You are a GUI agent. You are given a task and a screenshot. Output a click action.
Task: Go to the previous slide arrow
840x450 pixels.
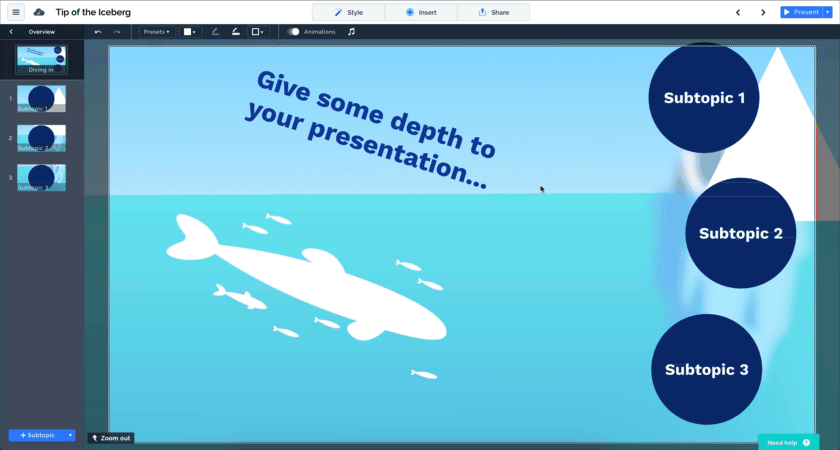(x=738, y=12)
